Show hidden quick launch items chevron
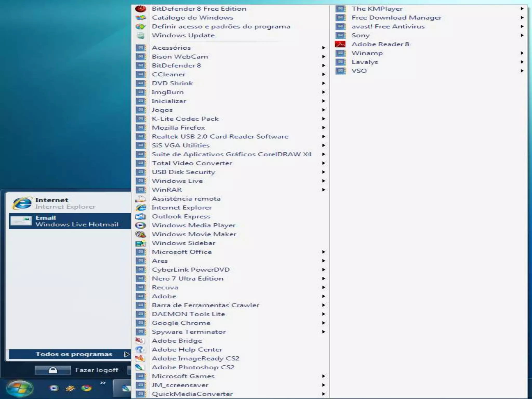Viewport: 532px width, 399px height. [103, 383]
